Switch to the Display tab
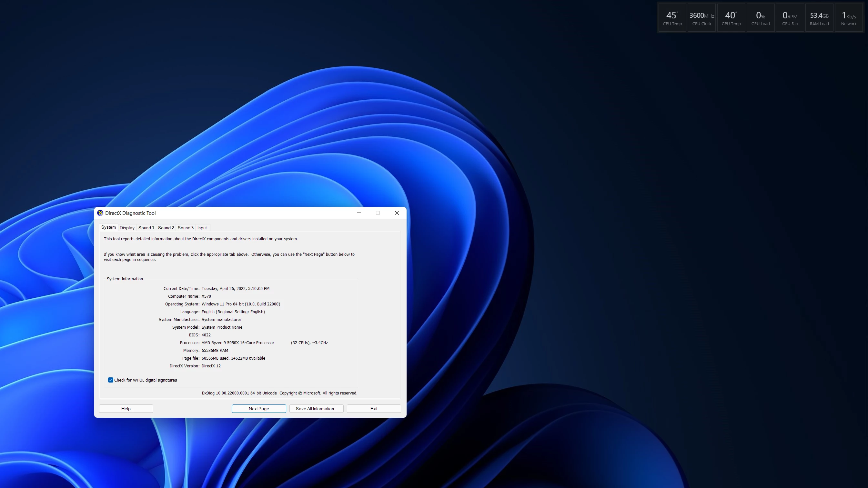The image size is (868, 488). pyautogui.click(x=127, y=228)
